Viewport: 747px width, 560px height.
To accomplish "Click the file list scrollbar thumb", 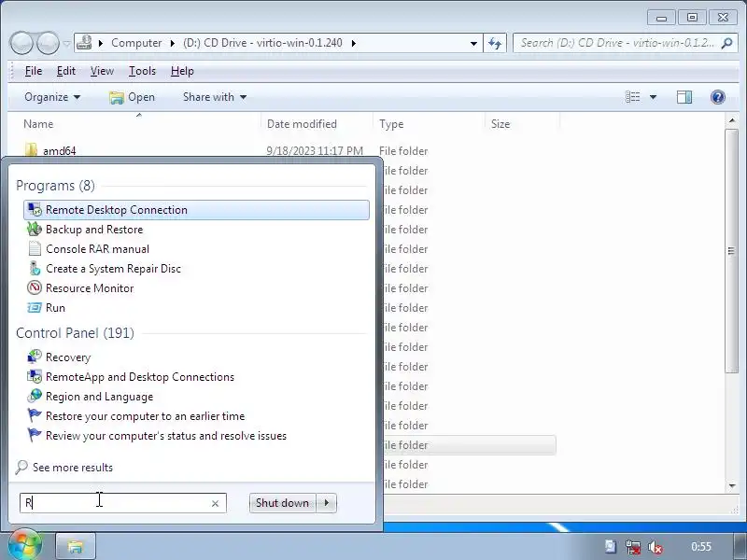I will click(732, 250).
